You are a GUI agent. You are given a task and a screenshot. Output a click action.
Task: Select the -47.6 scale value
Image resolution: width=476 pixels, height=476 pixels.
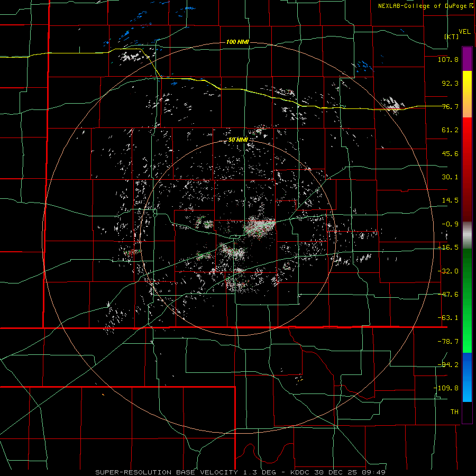448,295
